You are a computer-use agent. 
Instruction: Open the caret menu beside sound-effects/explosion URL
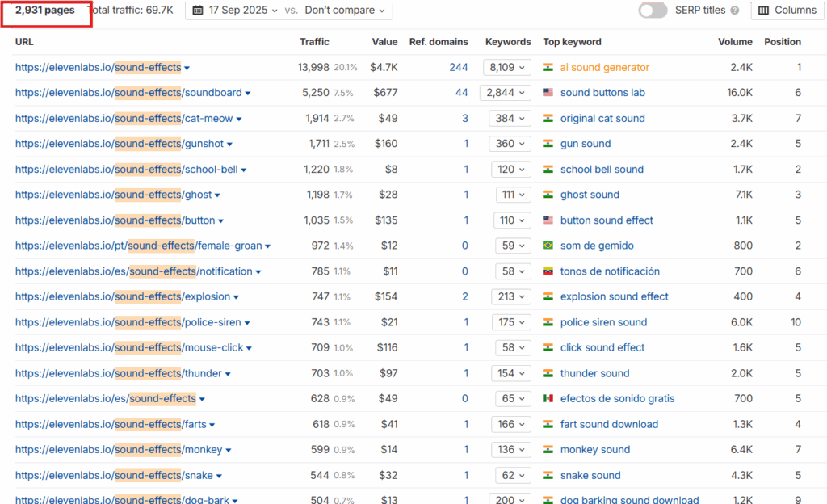[x=236, y=298]
